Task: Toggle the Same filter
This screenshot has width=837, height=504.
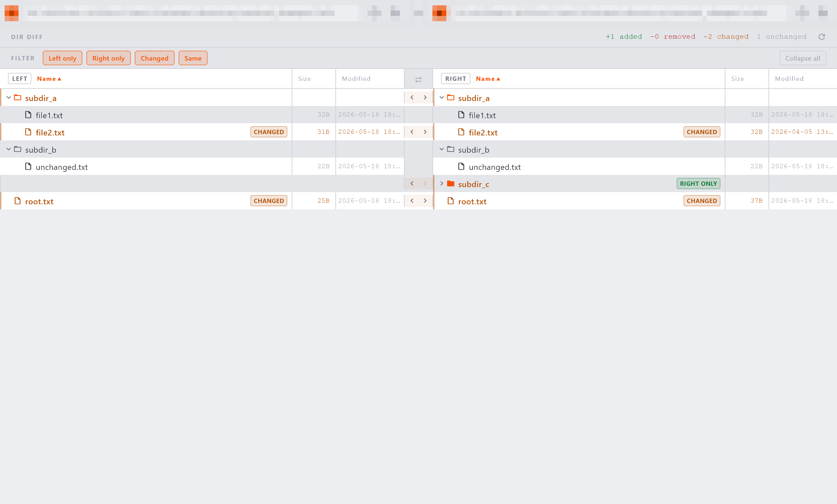Action: [x=193, y=58]
